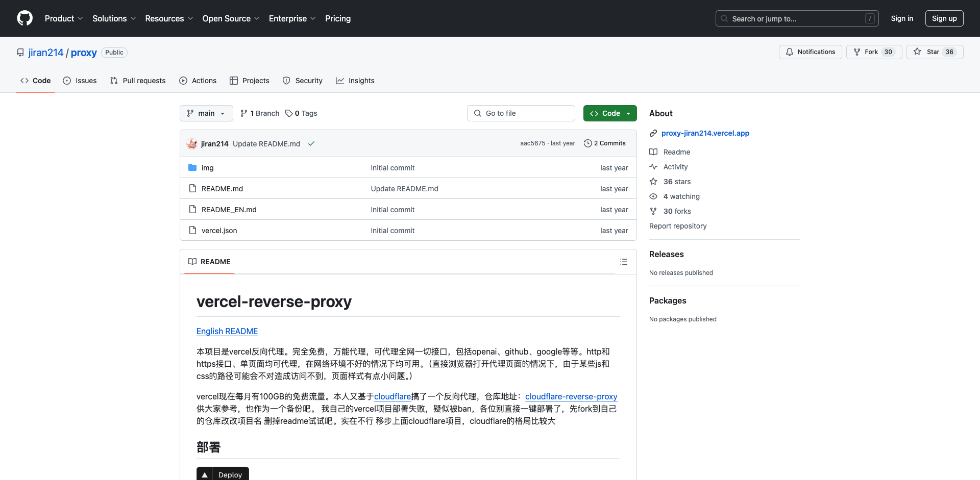This screenshot has width=980, height=480.
Task: Open the green Code dropdown button
Action: pos(610,113)
